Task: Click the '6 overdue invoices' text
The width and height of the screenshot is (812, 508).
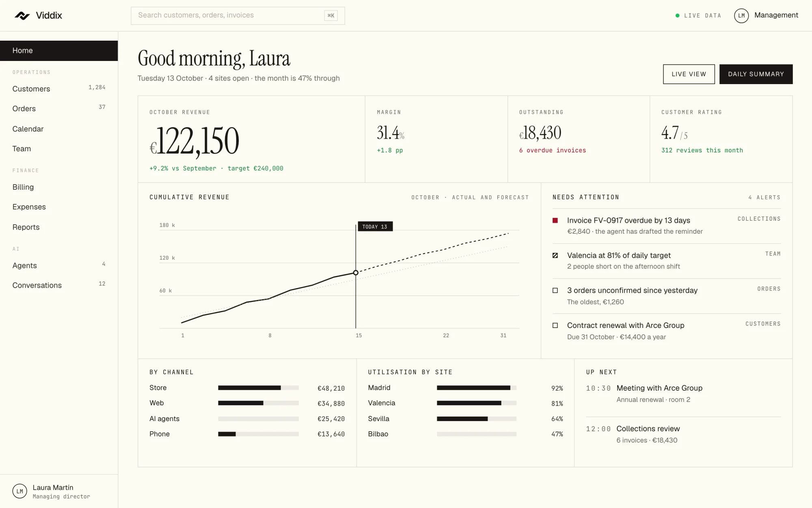Action: (552, 150)
